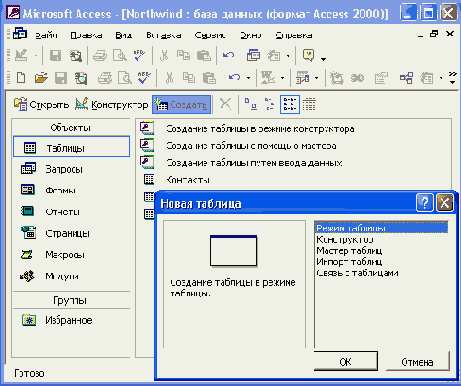
Task: Click the Создать toolbar button
Action: pos(182,105)
